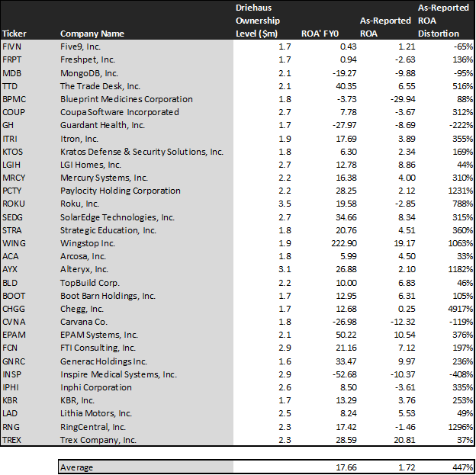This screenshot has height=475, width=476.
Task: Click ticker CHGG
Action: (14, 309)
